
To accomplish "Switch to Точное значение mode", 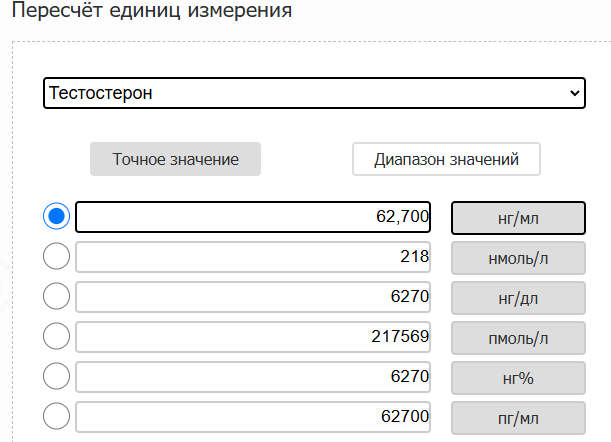I will point(175,159).
